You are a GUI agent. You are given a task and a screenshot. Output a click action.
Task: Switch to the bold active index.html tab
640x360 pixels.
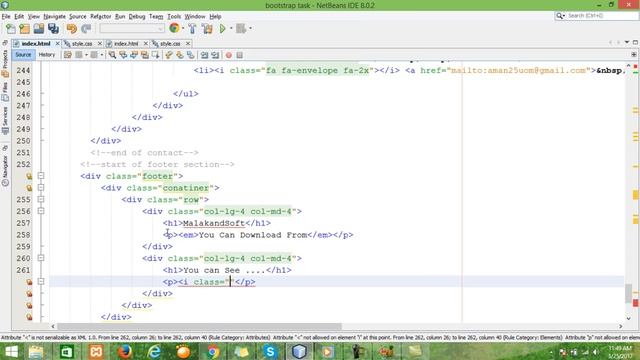[x=36, y=44]
